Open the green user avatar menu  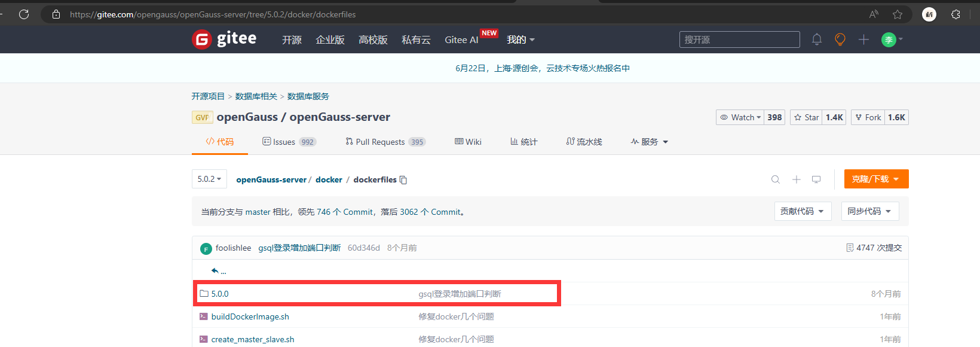892,39
